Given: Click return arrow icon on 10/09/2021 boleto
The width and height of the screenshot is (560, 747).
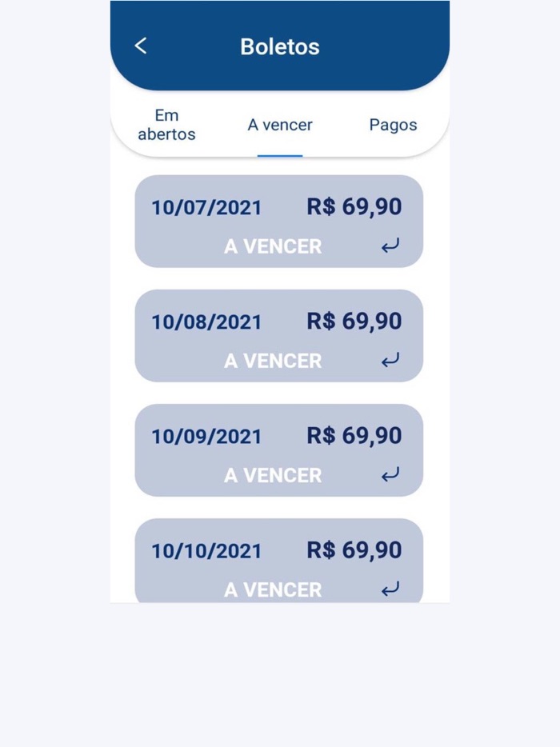Looking at the screenshot, I should coord(390,475).
